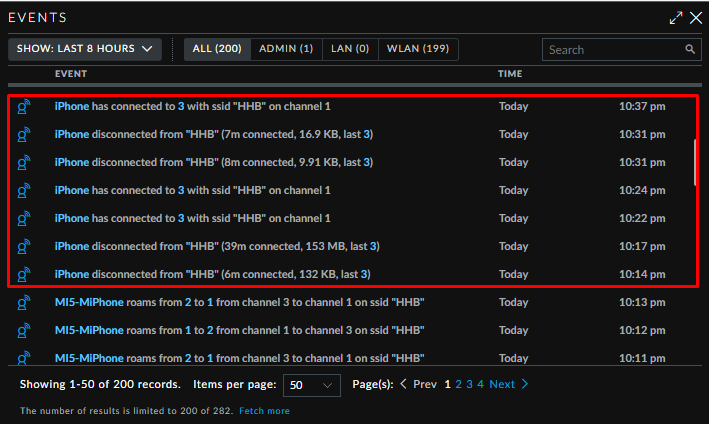Screen dimensions: 709x424
Task: Close the Events panel
Action: coord(696,18)
